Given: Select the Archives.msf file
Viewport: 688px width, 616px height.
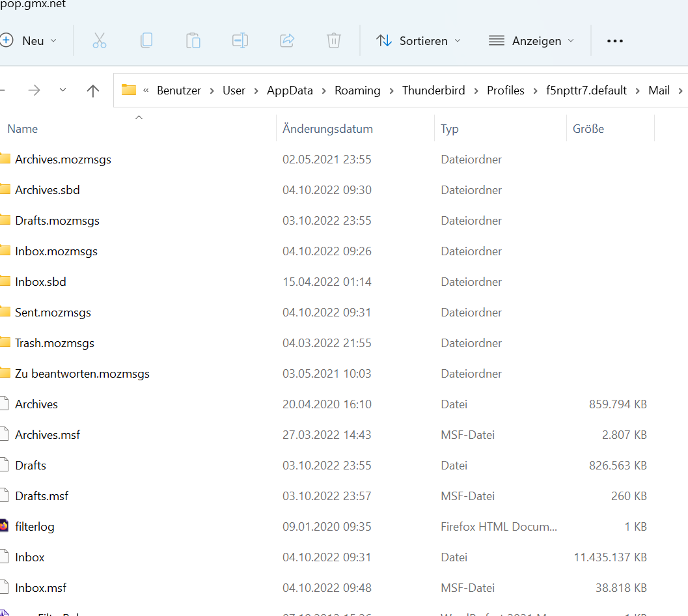Looking at the screenshot, I should 48,435.
